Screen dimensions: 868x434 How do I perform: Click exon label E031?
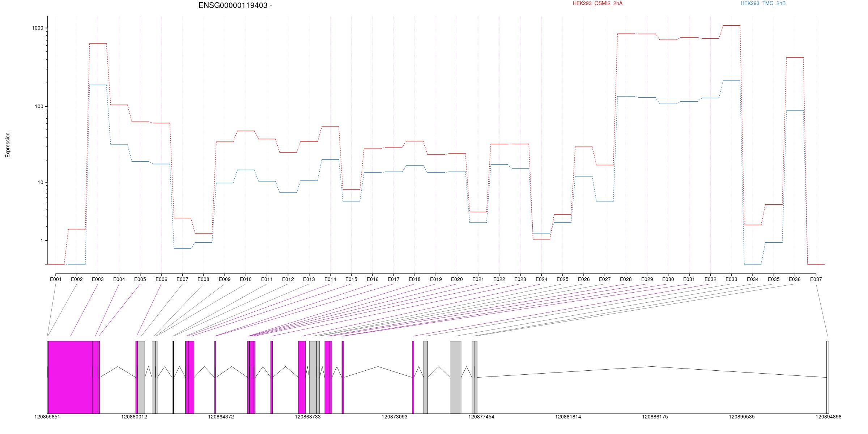tap(689, 279)
